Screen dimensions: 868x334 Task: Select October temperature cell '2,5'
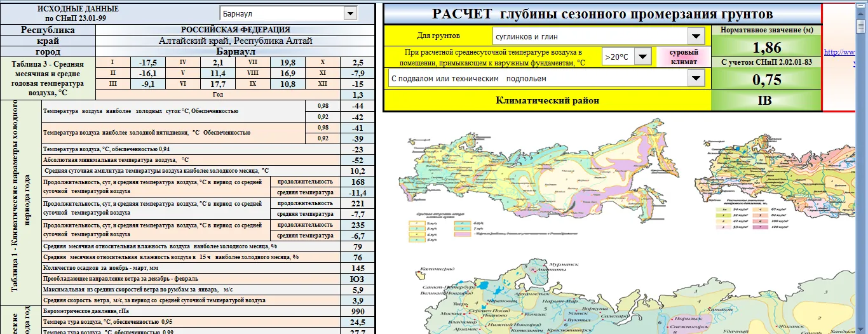tap(358, 62)
